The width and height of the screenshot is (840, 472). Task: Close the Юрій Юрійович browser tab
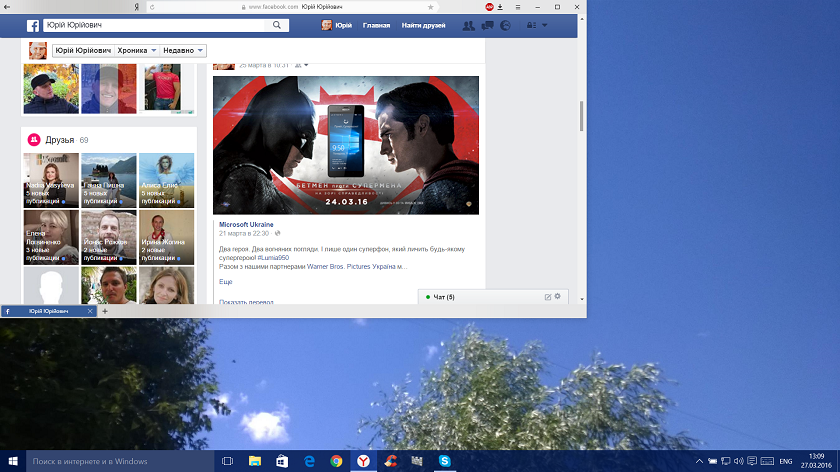pyautogui.click(x=90, y=311)
